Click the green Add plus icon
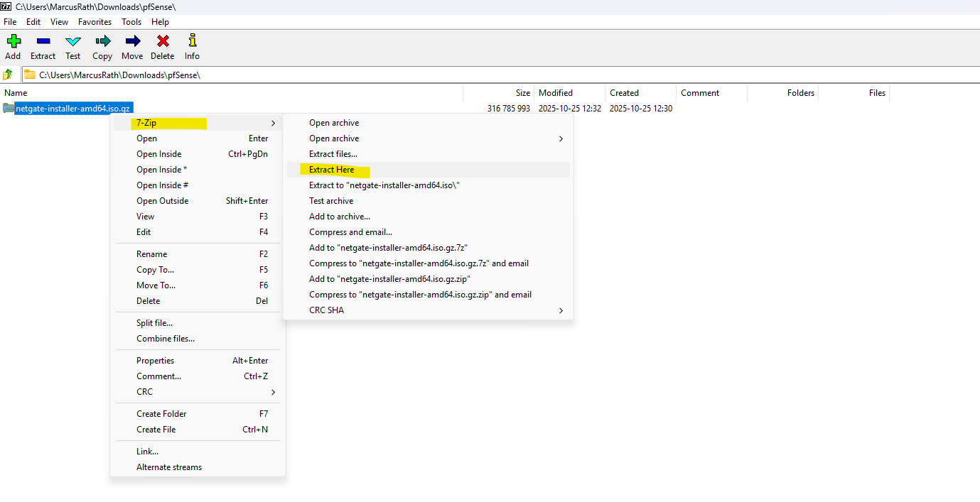The width and height of the screenshot is (980, 502). (13, 41)
